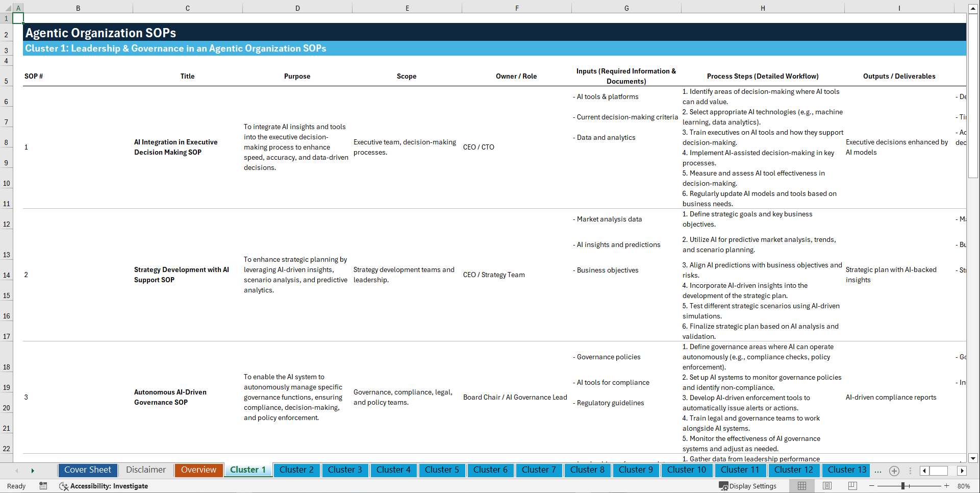Viewport: 980px width, 493px height.
Task: Add a new worksheet with plus icon
Action: pyautogui.click(x=894, y=471)
